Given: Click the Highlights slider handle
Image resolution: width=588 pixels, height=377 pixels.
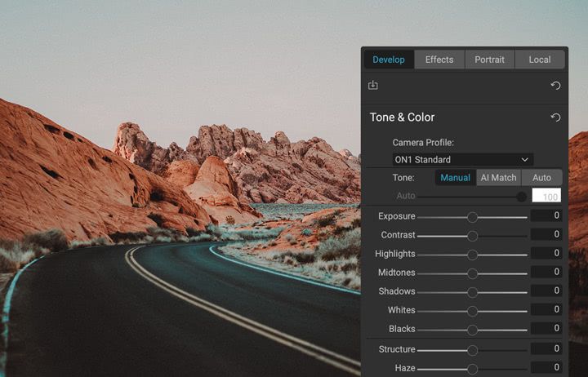Looking at the screenshot, I should [473, 255].
